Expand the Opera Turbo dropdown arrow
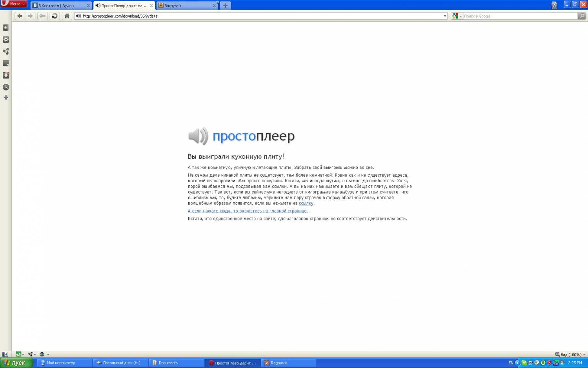Image resolution: width=588 pixels, height=368 pixels. click(x=48, y=354)
